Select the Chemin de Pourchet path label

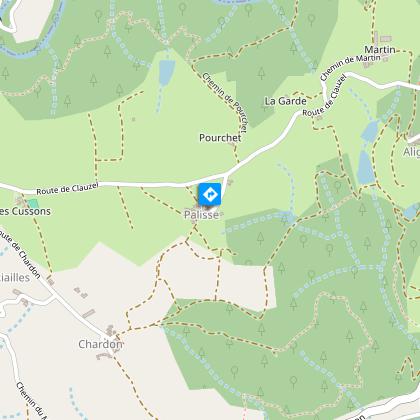coord(226,103)
